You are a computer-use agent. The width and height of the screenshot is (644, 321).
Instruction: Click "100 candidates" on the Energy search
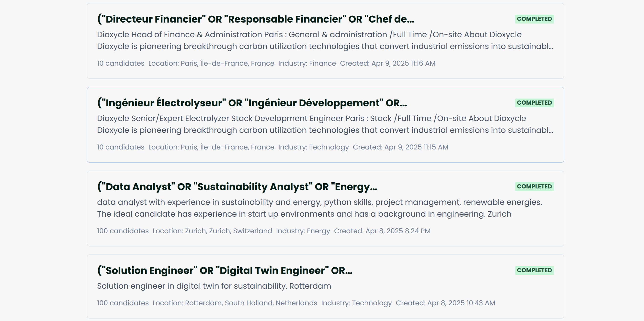(x=123, y=231)
